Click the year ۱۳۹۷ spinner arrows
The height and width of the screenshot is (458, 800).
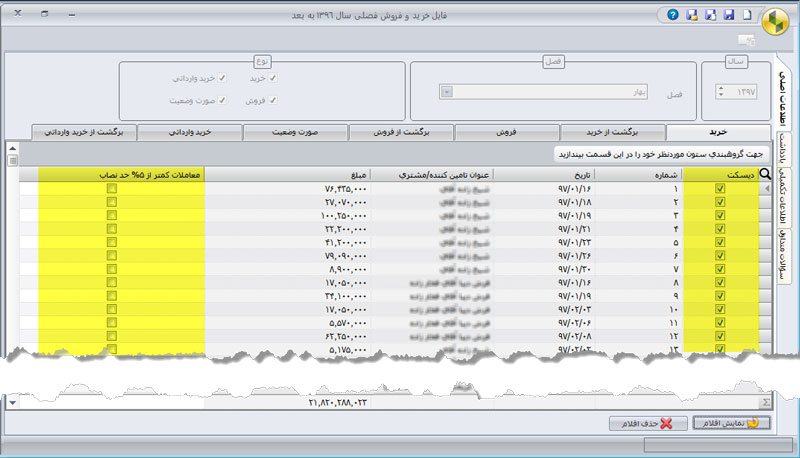tap(721, 92)
